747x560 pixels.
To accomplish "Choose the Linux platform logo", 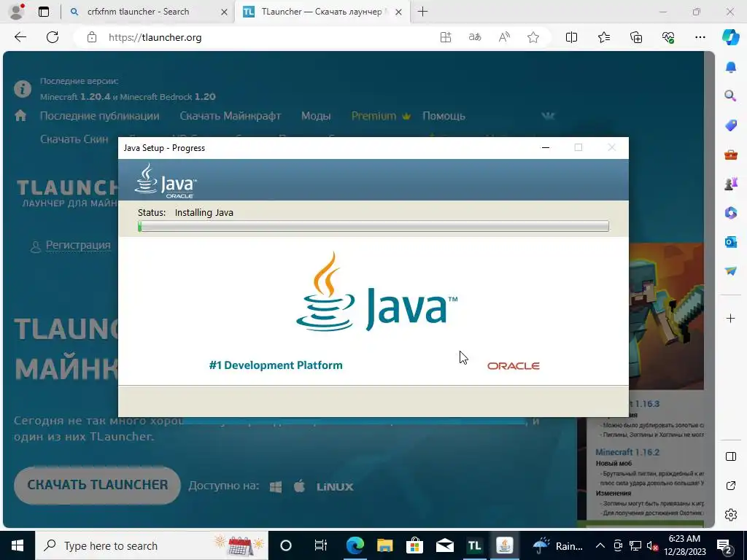I will (x=335, y=487).
